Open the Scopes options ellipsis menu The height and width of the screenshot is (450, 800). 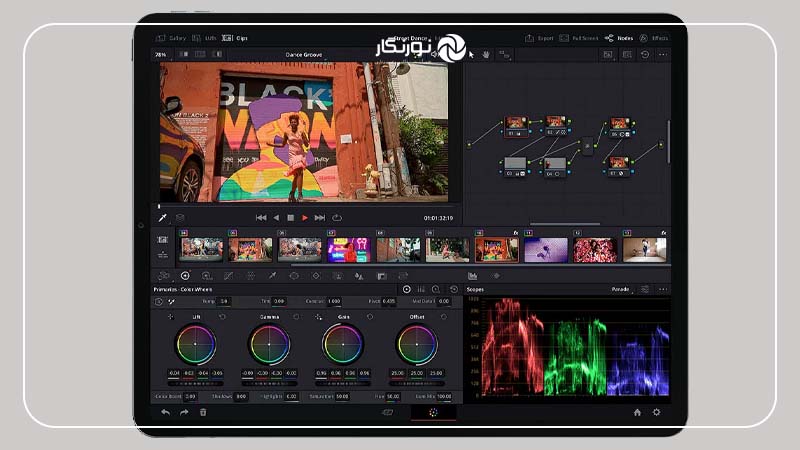point(663,289)
